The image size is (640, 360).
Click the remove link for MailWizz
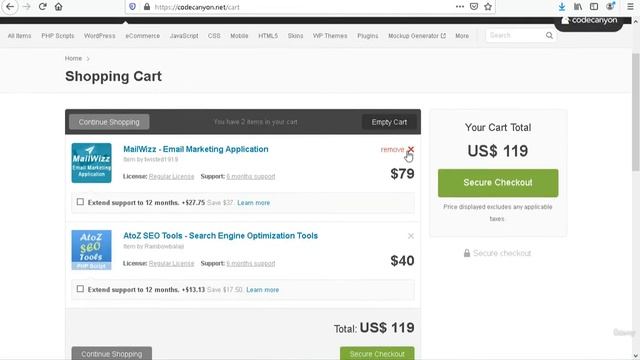tap(392, 149)
